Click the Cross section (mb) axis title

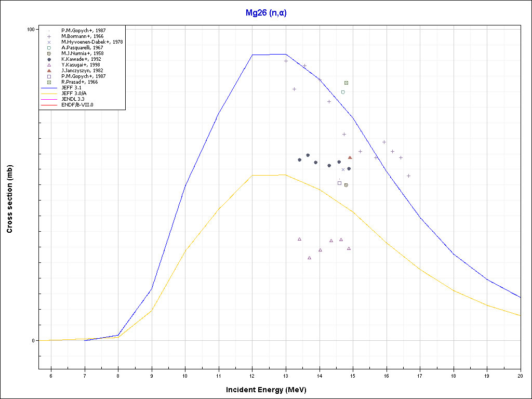(9, 199)
